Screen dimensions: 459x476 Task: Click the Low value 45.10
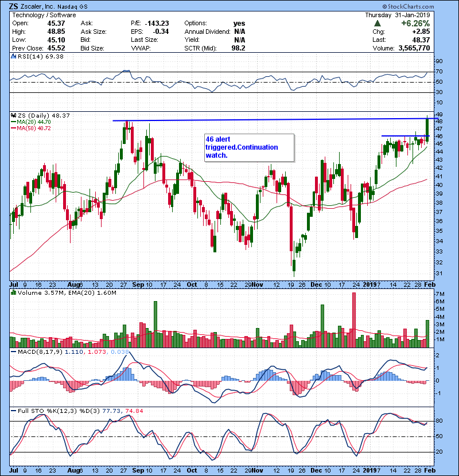(x=56, y=40)
